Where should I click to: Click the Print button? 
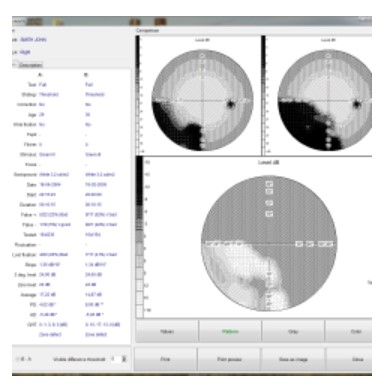point(165,359)
